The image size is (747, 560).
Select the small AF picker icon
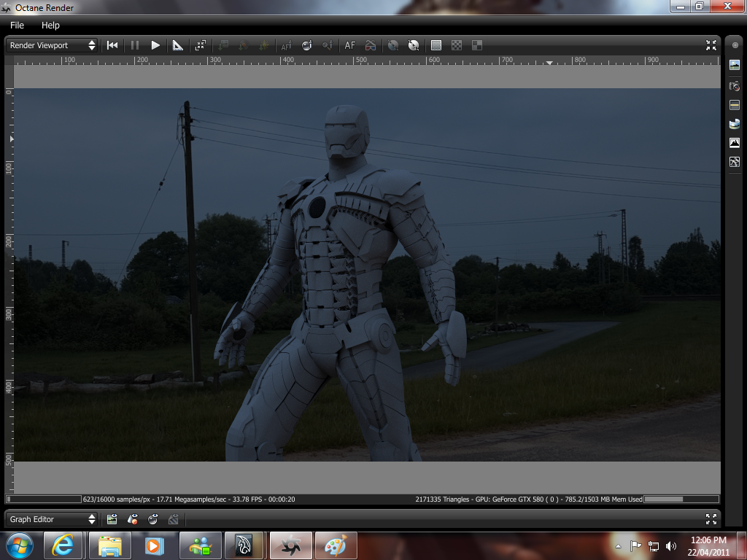[286, 45]
